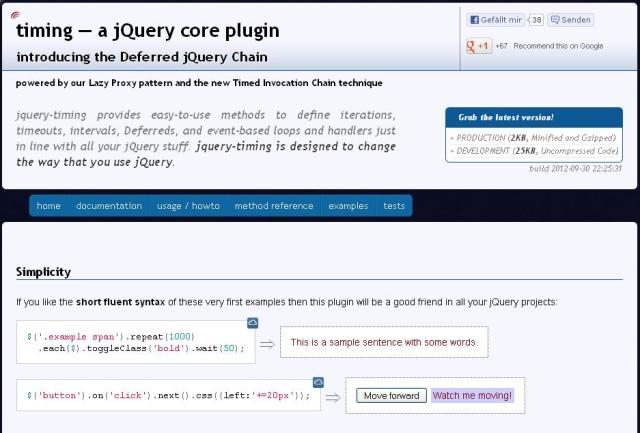Click the Facebook Gefällt mir button
The image size is (640, 433).
tap(496, 20)
